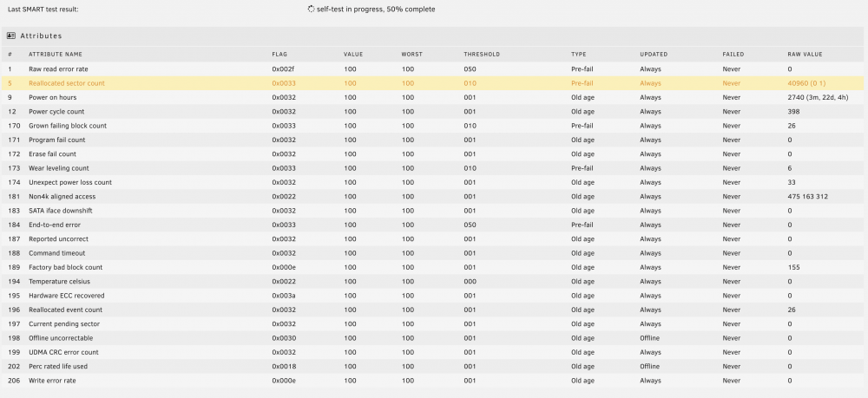
Task: Click raw value 475 163 312
Action: pos(807,197)
